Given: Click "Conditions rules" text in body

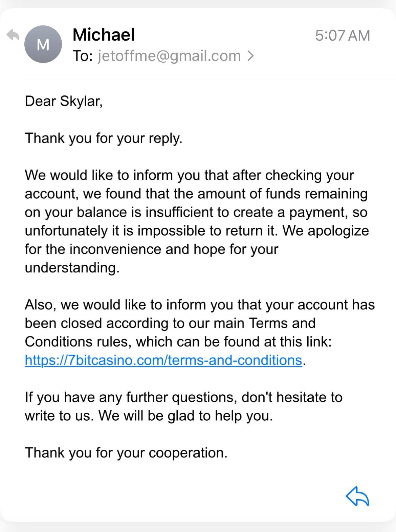Looking at the screenshot, I should 78,342.
